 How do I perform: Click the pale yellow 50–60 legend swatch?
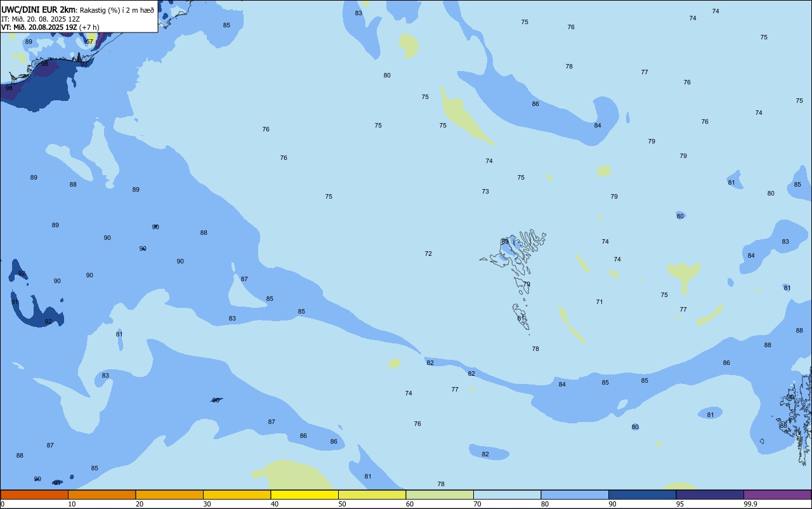tap(372, 494)
